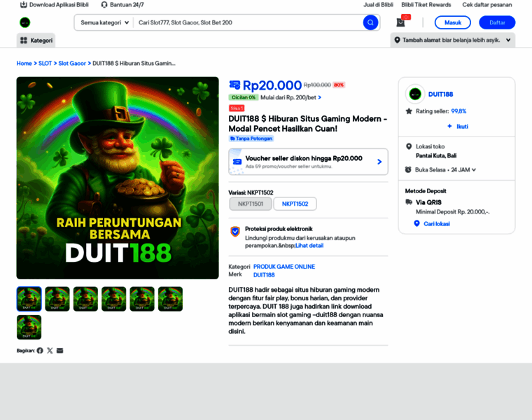
Task: Click the voucher ticket icon
Action: point(237,162)
